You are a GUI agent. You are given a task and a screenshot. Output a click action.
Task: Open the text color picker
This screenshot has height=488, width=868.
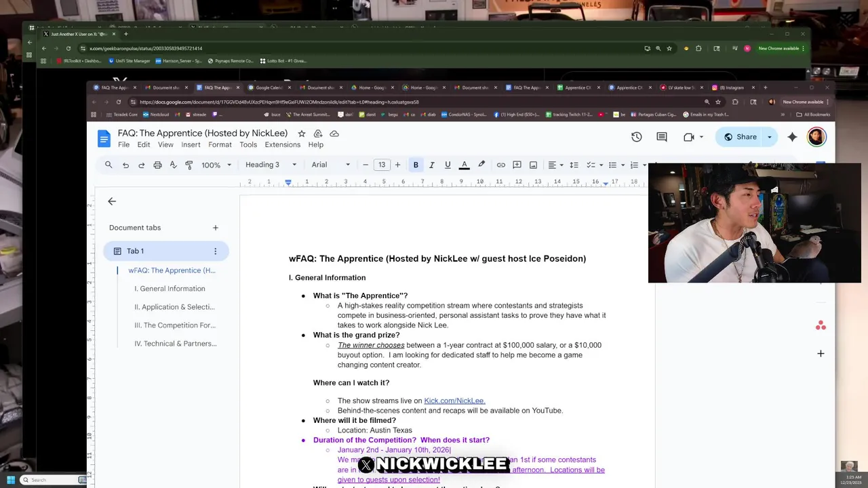[x=465, y=165]
